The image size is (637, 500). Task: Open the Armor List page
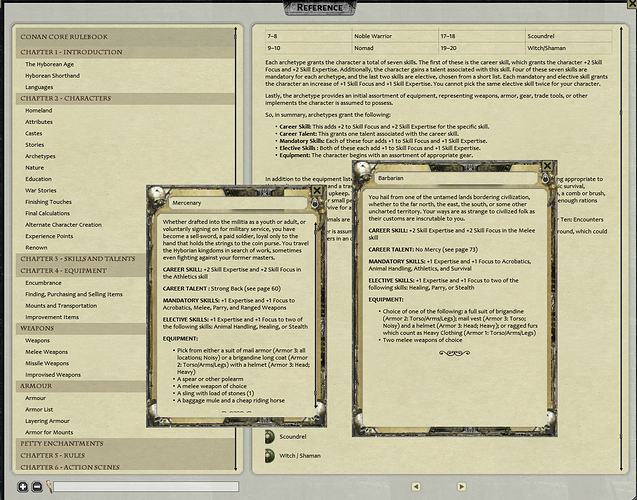(x=39, y=409)
